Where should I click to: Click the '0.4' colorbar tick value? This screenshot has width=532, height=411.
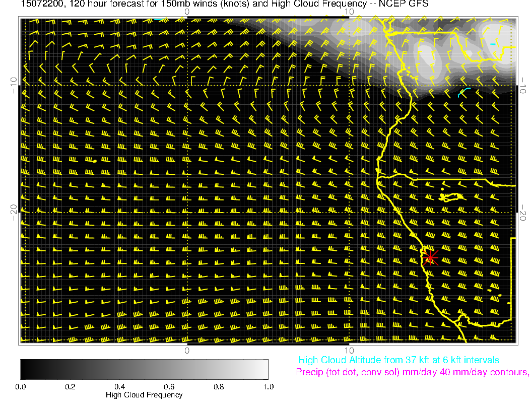pyautogui.click(x=120, y=387)
